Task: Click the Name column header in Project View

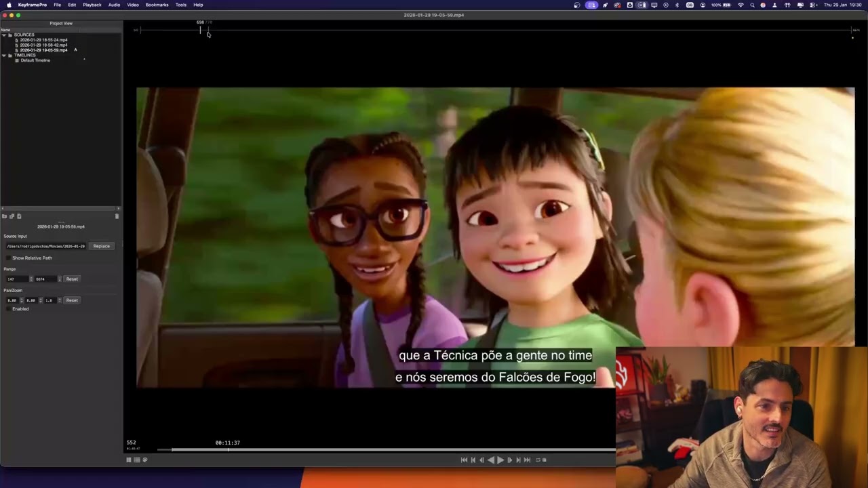Action: pyautogui.click(x=5, y=30)
